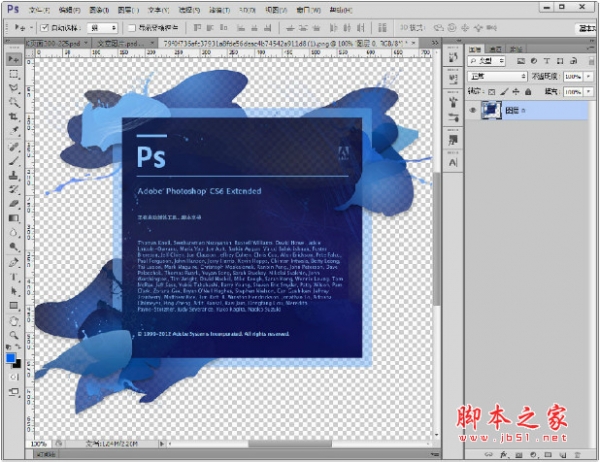The width and height of the screenshot is (600, 462).
Task: Open layer filter type dropdown
Action: [x=486, y=61]
